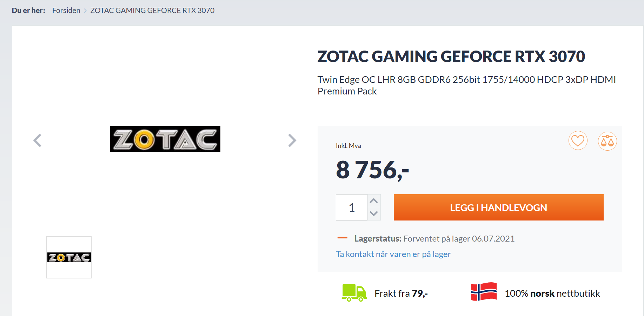
Task: Go to Forsiden breadcrumb link
Action: click(66, 11)
